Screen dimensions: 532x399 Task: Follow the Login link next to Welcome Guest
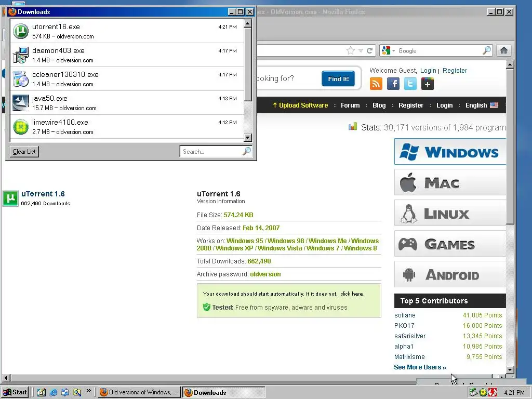click(x=428, y=70)
